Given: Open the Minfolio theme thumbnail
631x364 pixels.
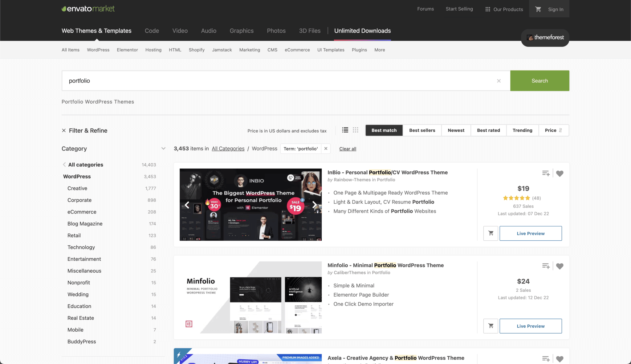Looking at the screenshot, I should (250, 297).
